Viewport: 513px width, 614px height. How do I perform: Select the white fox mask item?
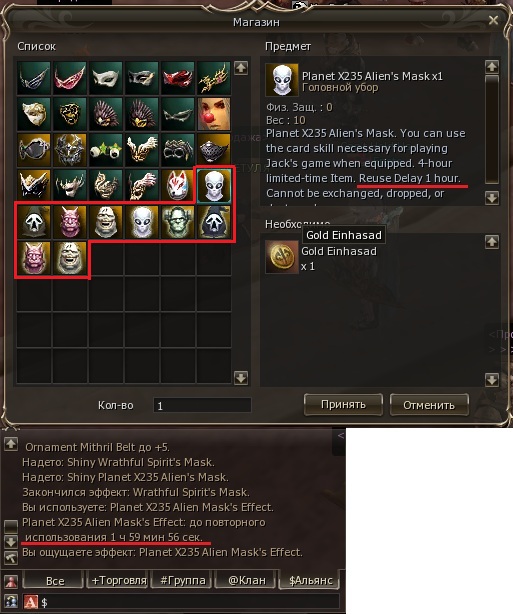pos(178,185)
